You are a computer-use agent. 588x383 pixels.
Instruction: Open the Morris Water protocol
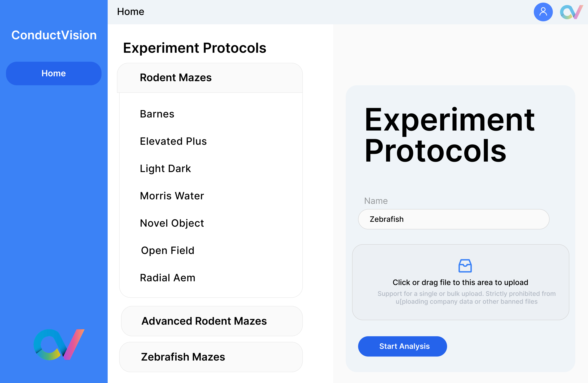point(172,196)
